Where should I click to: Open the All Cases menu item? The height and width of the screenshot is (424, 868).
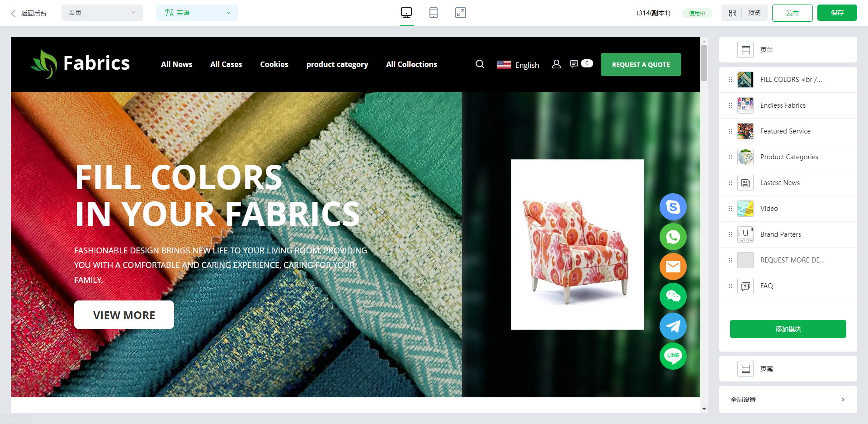point(226,64)
